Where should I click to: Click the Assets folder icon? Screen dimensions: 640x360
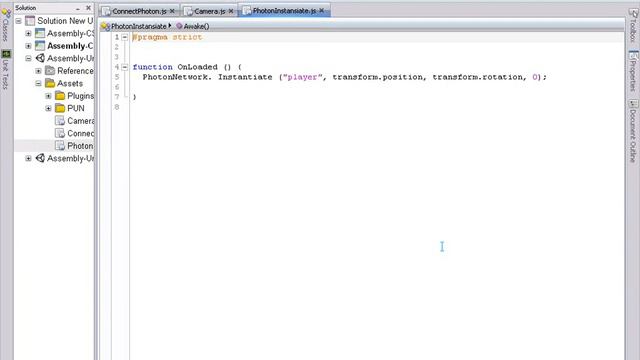(50, 83)
